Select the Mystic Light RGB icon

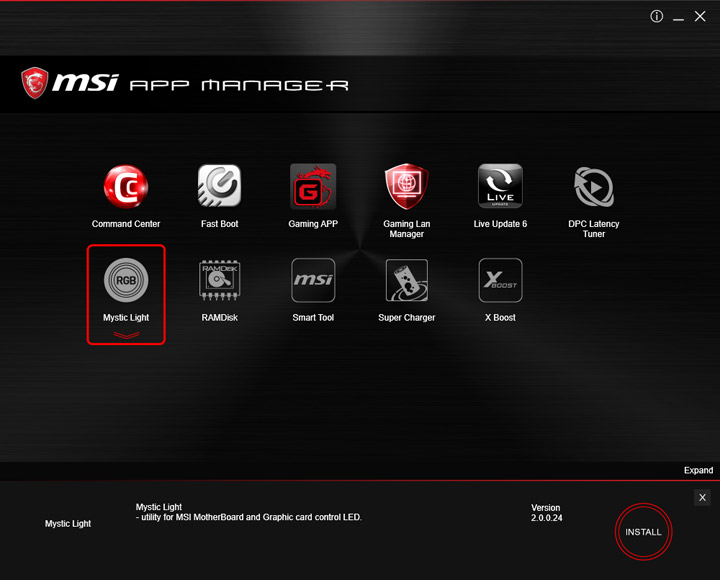[126, 280]
